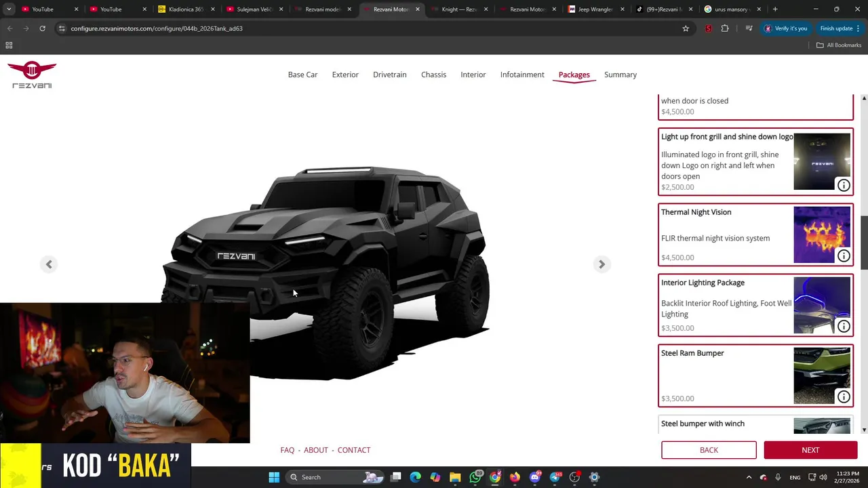Image resolution: width=868 pixels, height=488 pixels.
Task: Click the Windows taskbar Search box
Action: (335, 477)
